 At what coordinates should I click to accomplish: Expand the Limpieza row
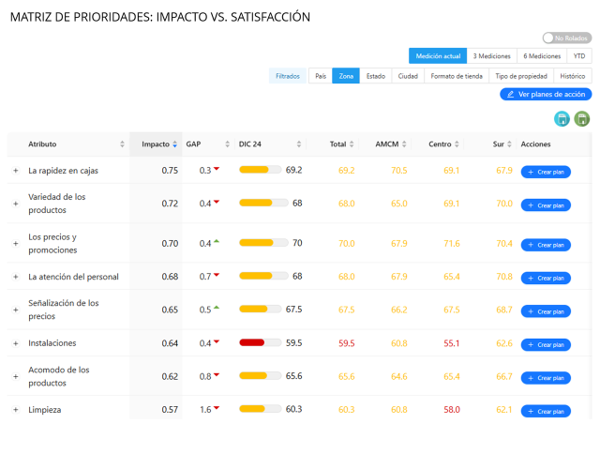tap(16, 410)
